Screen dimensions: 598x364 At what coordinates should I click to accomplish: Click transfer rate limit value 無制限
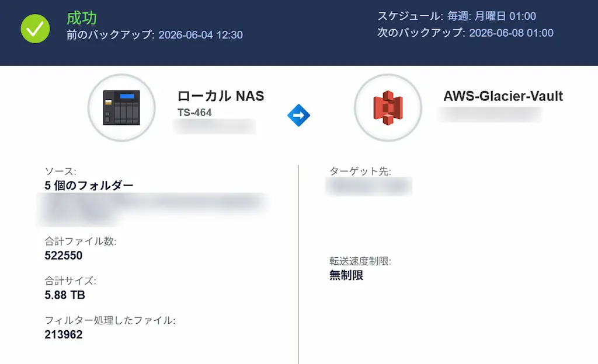click(x=346, y=275)
